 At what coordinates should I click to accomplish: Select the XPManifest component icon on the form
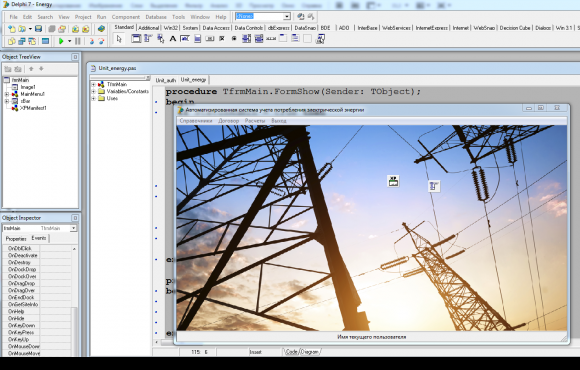tap(393, 181)
